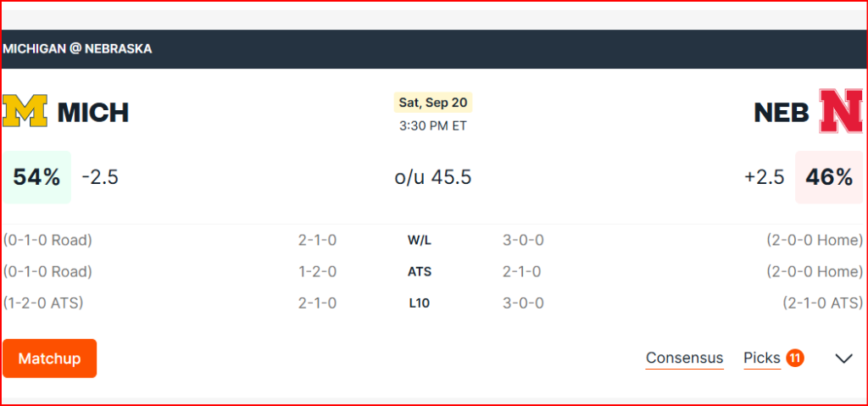Open the Consensus link
This screenshot has height=406, width=868.
(684, 359)
